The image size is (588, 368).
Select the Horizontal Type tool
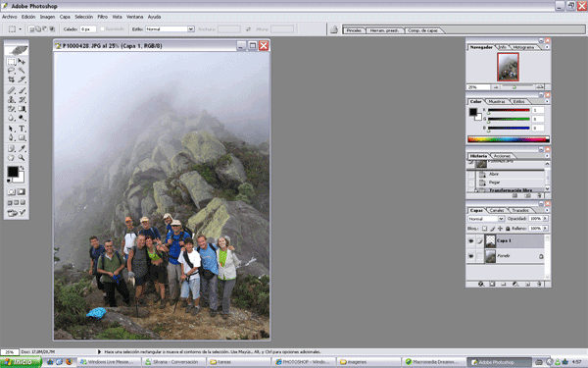coord(22,129)
